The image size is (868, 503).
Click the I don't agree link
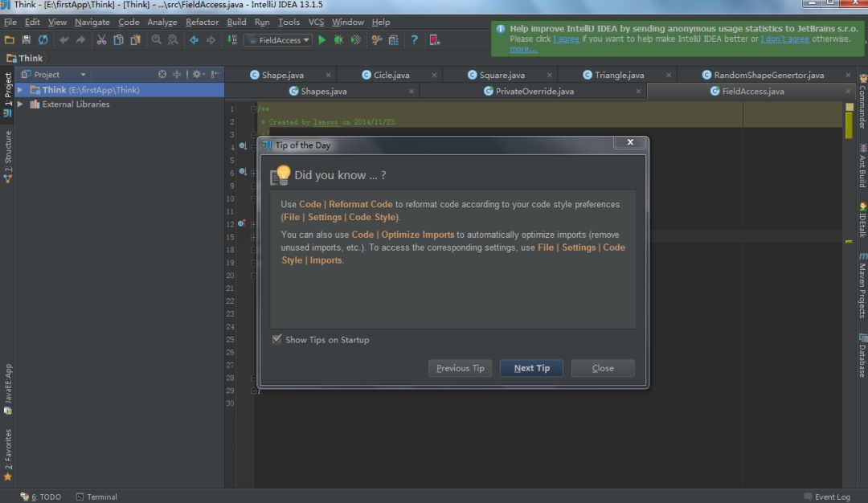point(784,39)
